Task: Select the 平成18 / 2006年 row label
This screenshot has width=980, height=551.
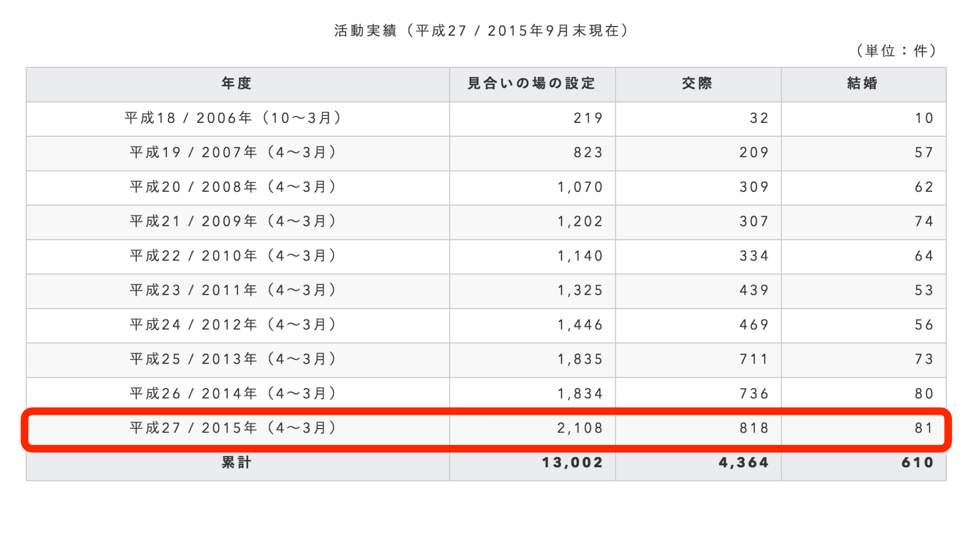Action: click(233, 118)
